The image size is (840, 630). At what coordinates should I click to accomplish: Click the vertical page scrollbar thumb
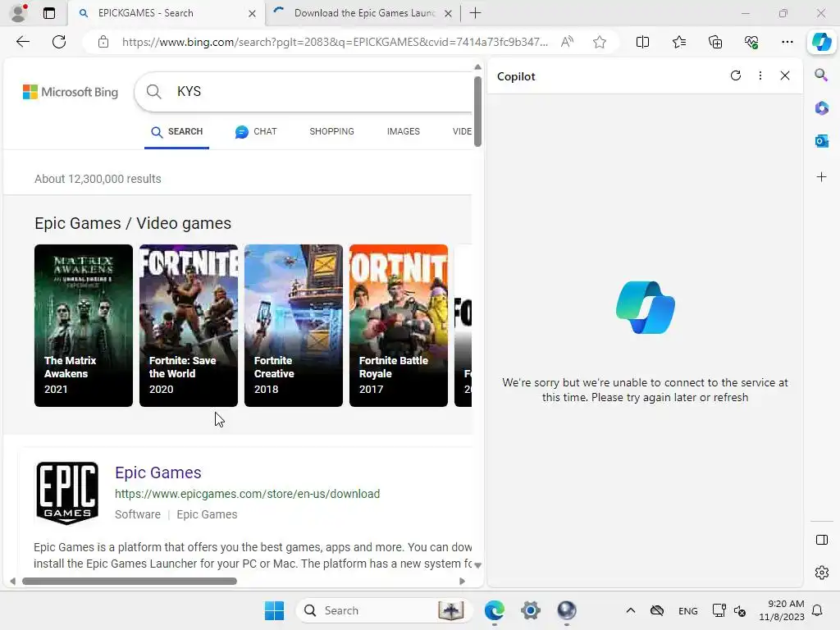point(477,111)
